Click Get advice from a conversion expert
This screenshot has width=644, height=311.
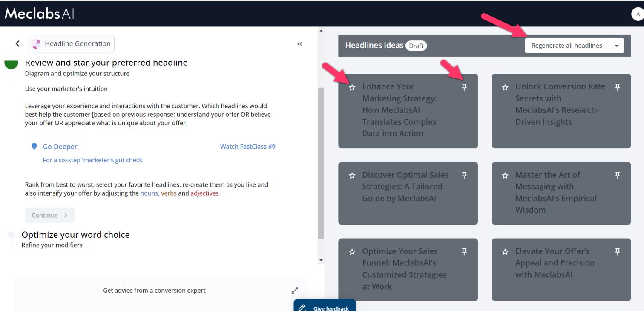click(154, 291)
